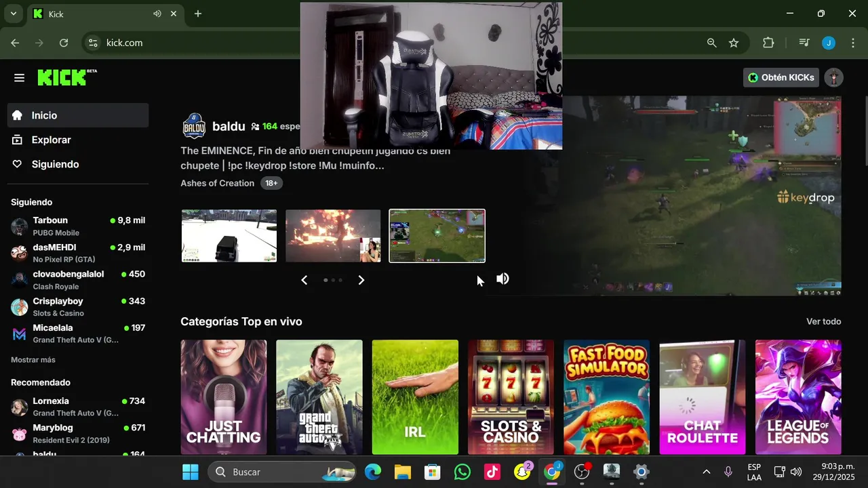Open Chrome profile J avatar
868x488 pixels.
tap(829, 43)
